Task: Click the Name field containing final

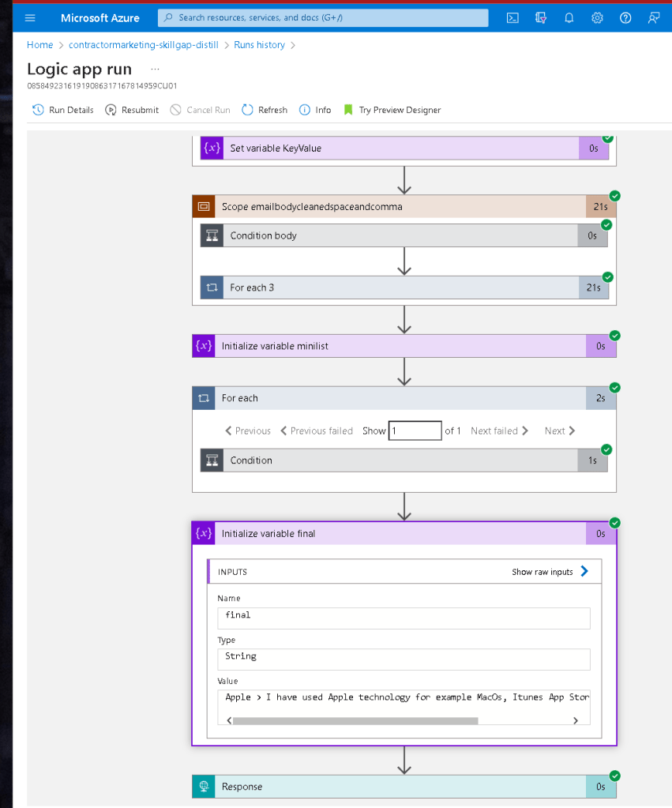Action: click(404, 618)
